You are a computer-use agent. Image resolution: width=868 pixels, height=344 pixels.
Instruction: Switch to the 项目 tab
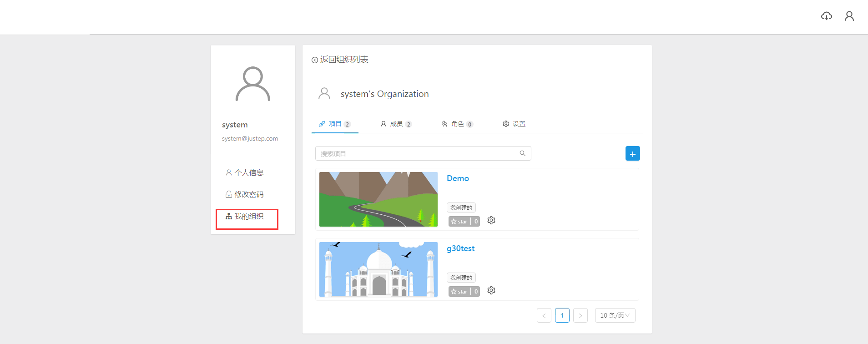[x=335, y=124]
